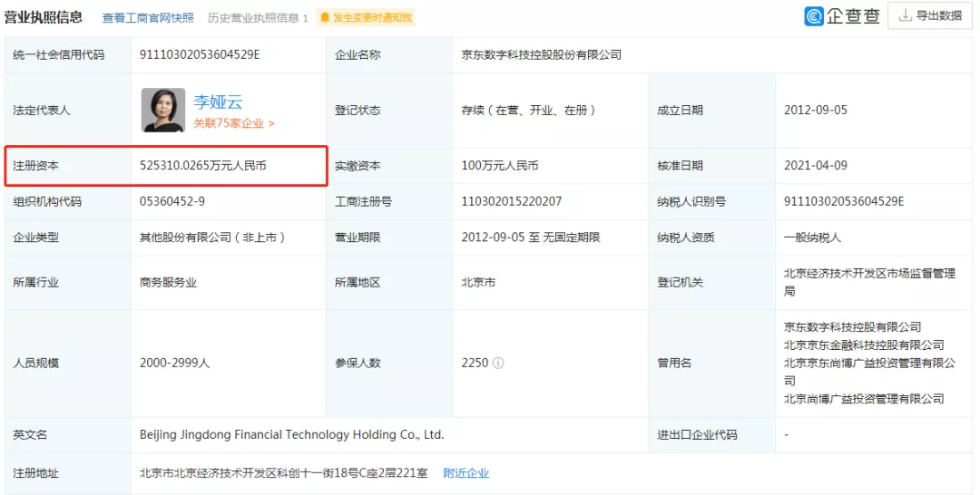Select registered capital 525310.0265万元人民币

(x=203, y=165)
